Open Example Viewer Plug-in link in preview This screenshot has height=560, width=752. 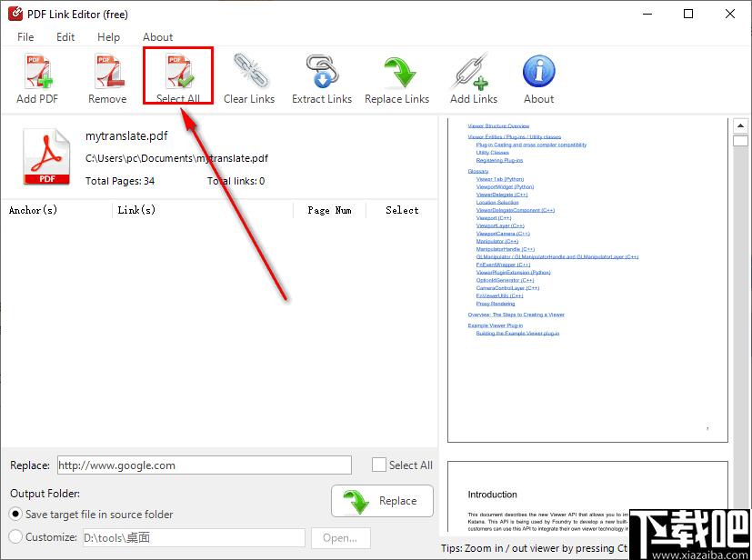496,325
